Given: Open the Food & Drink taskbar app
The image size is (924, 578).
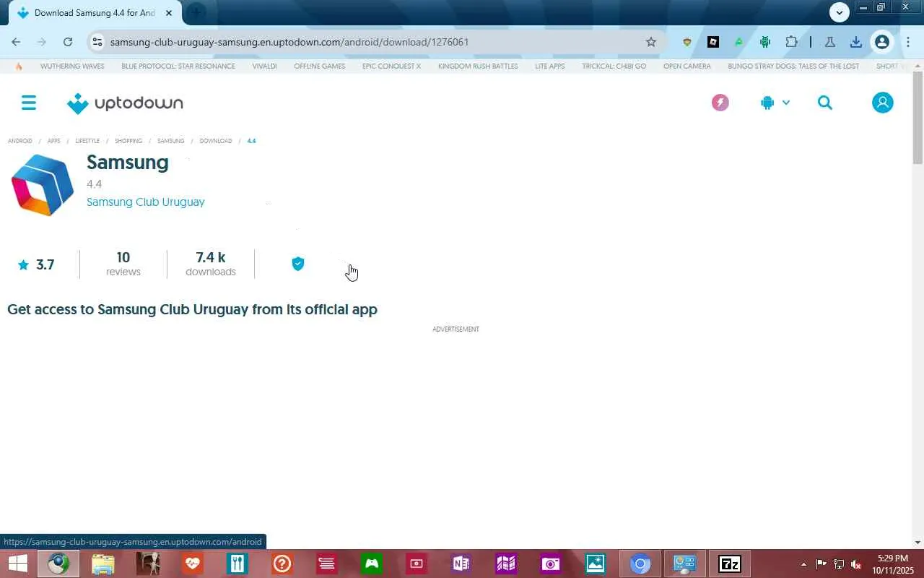Looking at the screenshot, I should (x=237, y=564).
